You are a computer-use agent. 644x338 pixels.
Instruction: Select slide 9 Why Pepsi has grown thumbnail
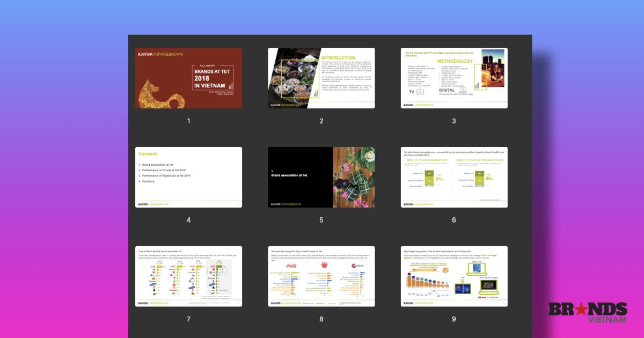(454, 276)
